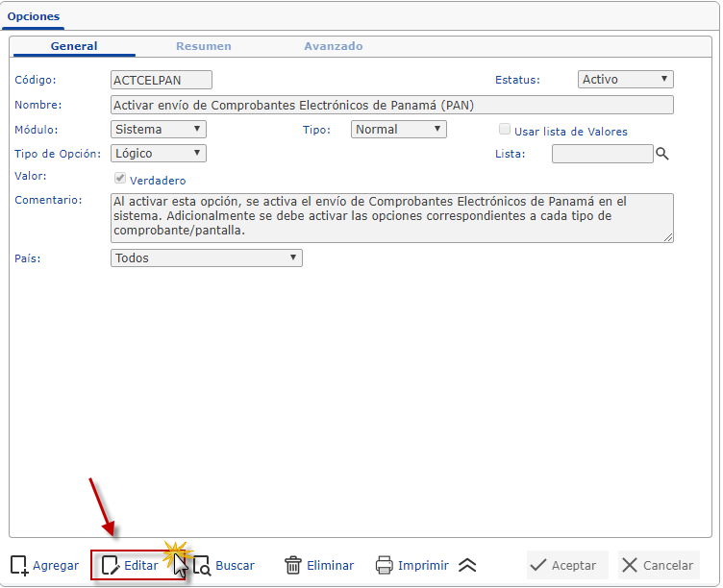Click the Nombre text field
This screenshot has width=723, height=588.
392,105
